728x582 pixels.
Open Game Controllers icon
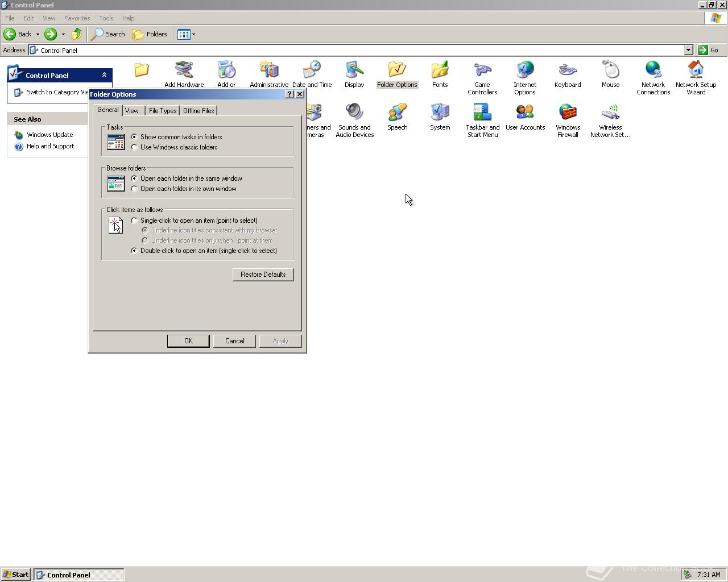(x=482, y=78)
